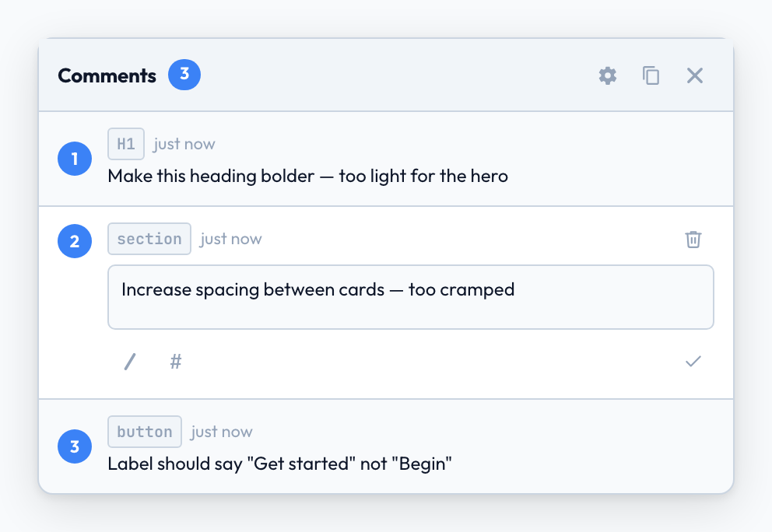Viewport: 772px width, 532px height.
Task: Close the Comments panel
Action: tap(694, 75)
